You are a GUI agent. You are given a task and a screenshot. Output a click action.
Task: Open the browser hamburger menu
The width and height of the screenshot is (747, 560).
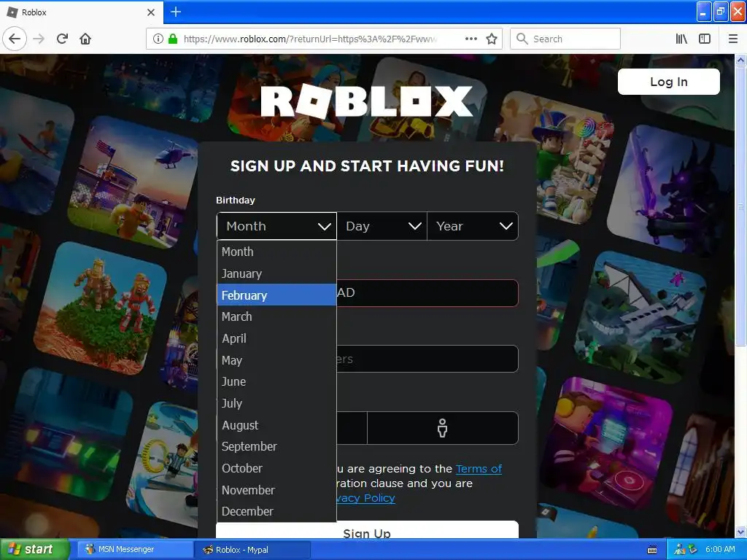tap(732, 39)
